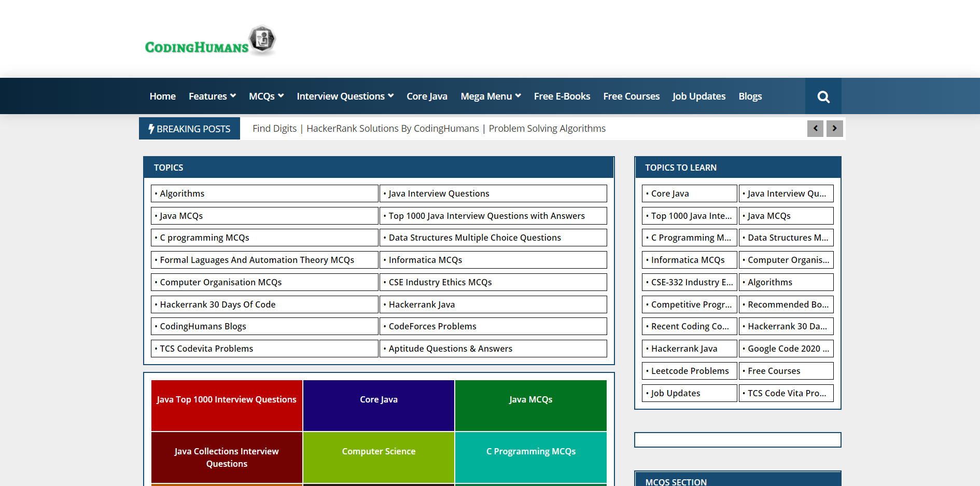Click the CodingHumans logo
The width and height of the screenshot is (980, 486).
(210, 41)
